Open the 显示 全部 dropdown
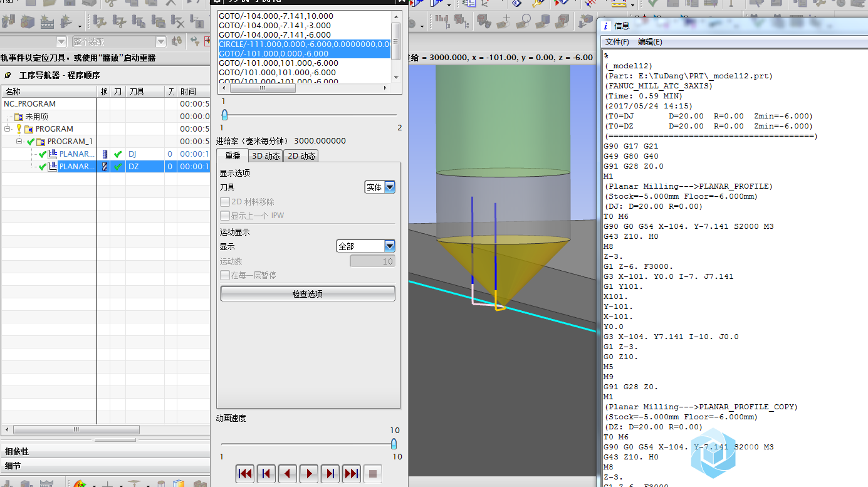 (x=366, y=246)
